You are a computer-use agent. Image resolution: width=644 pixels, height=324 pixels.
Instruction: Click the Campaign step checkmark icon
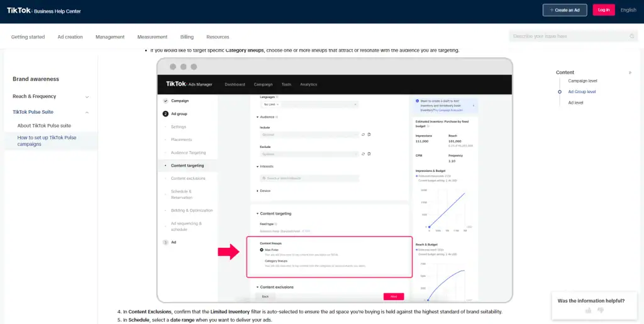tap(165, 101)
